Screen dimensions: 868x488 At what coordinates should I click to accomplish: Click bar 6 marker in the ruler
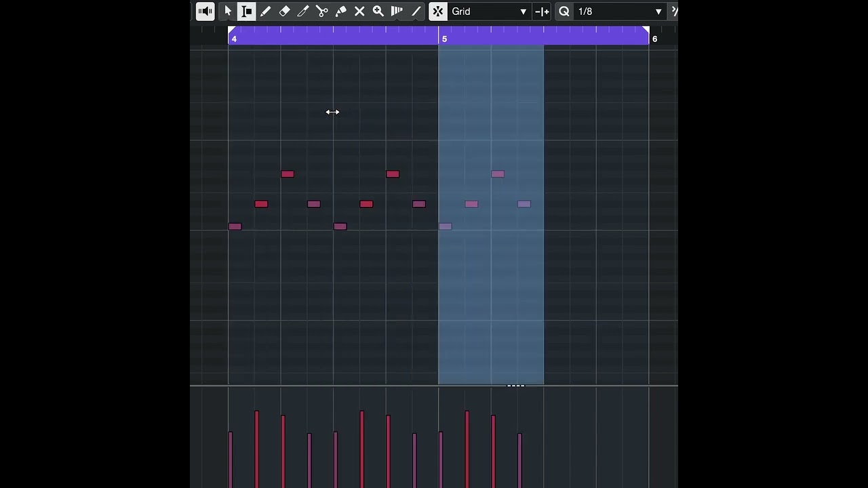654,39
